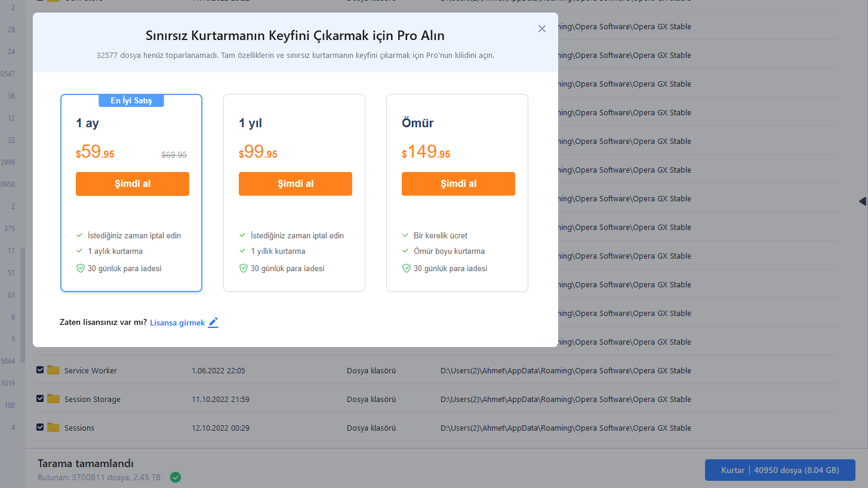
Task: Click the left panel vertical scrollbar thumb
Action: coord(23,305)
